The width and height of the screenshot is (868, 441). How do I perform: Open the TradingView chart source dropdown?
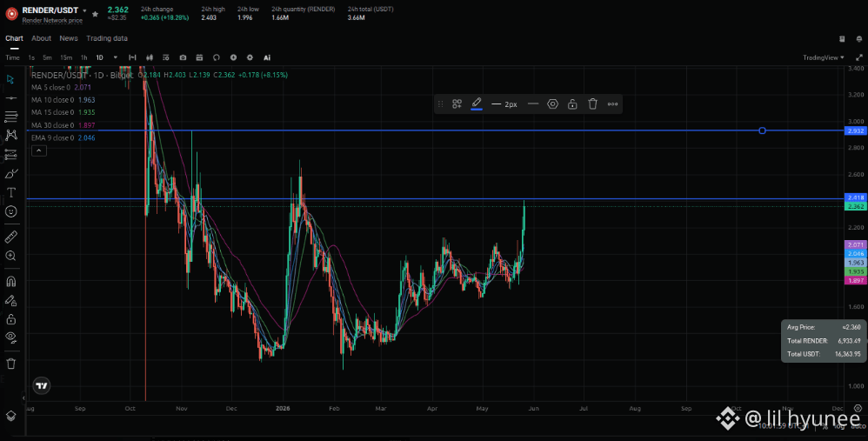point(824,57)
